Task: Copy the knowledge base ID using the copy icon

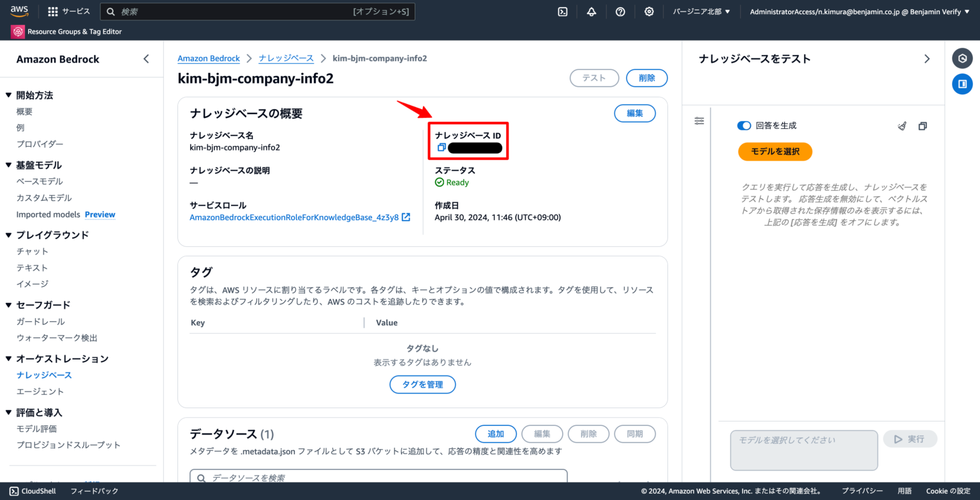Action: tap(441, 147)
